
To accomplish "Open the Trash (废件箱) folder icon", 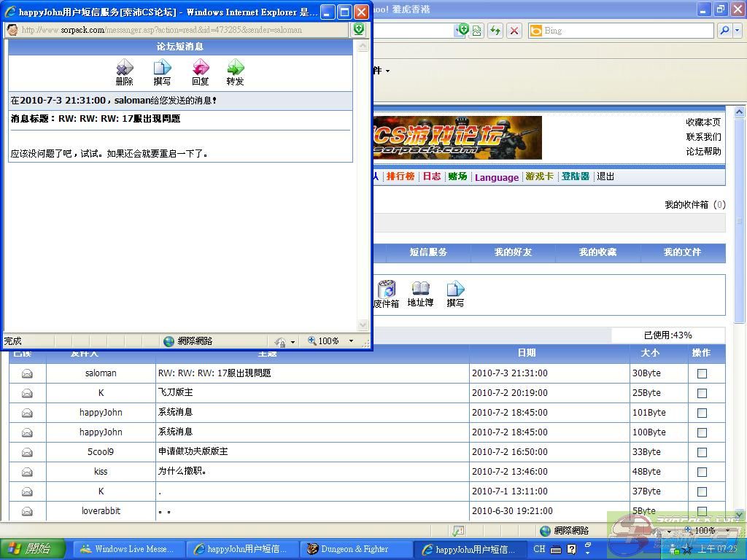I will click(386, 293).
